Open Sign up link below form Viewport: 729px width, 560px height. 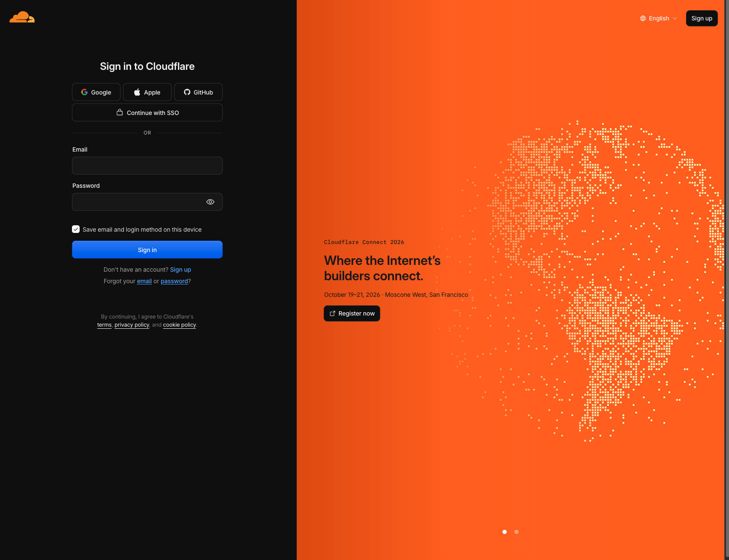tap(181, 270)
